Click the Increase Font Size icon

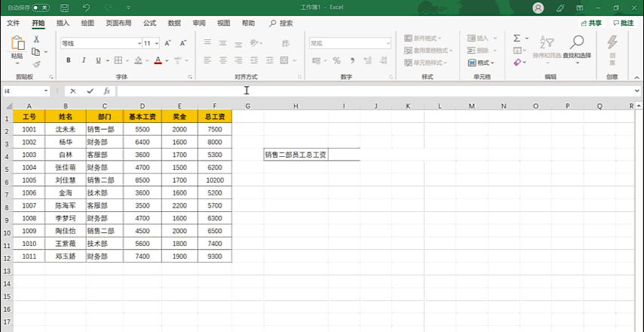pos(167,43)
